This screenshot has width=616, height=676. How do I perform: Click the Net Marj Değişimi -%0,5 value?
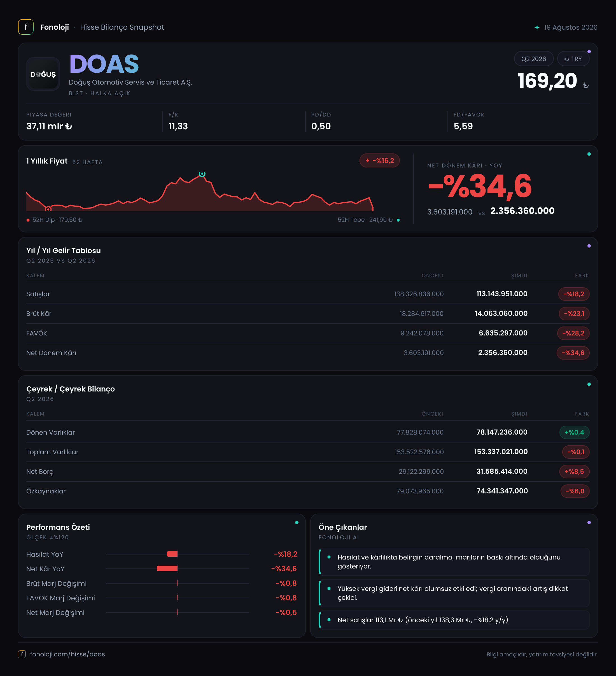(x=286, y=612)
